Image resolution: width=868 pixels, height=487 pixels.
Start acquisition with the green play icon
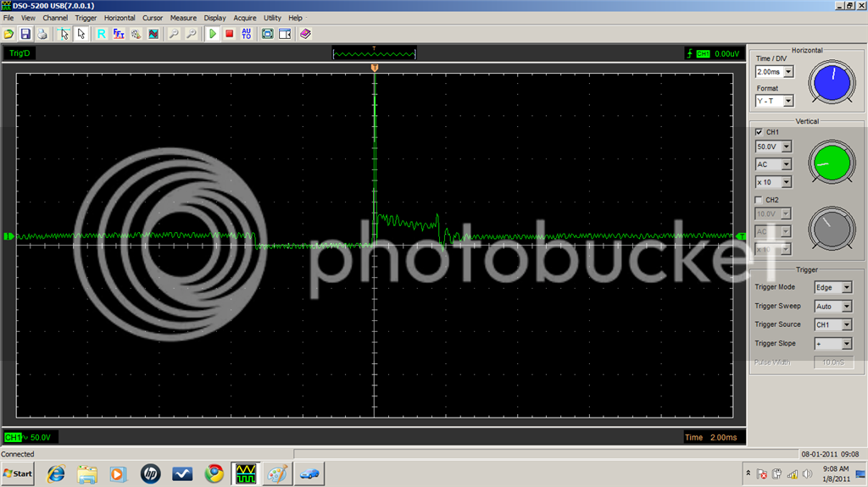(212, 34)
